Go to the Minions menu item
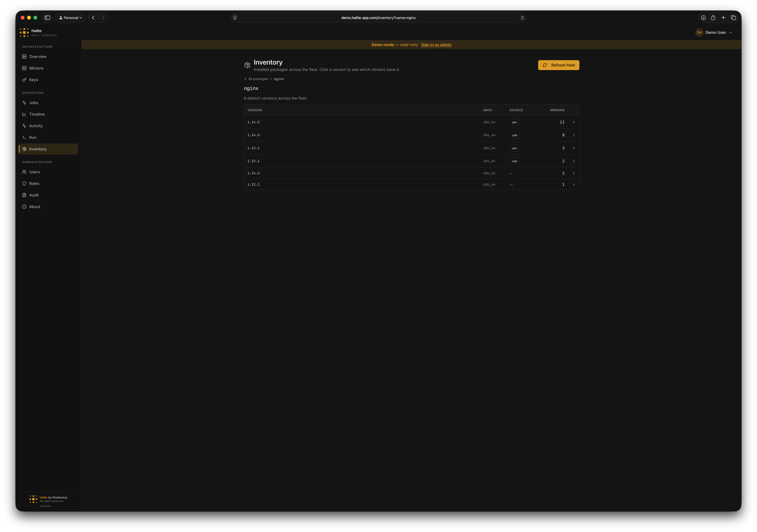Viewport: 757px width, 532px height. point(48,68)
